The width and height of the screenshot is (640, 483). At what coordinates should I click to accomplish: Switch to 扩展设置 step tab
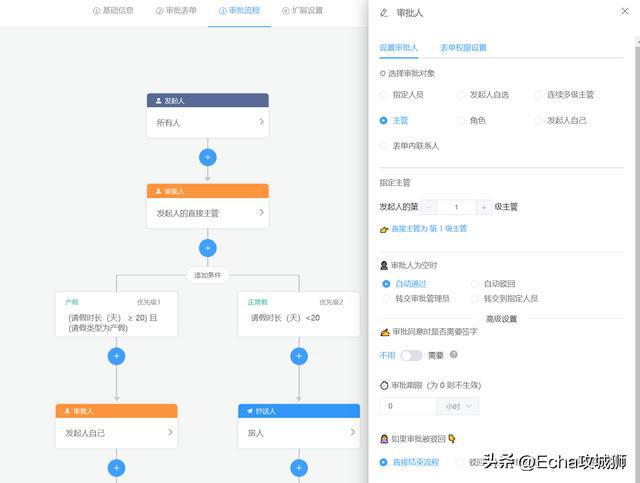[x=302, y=11]
